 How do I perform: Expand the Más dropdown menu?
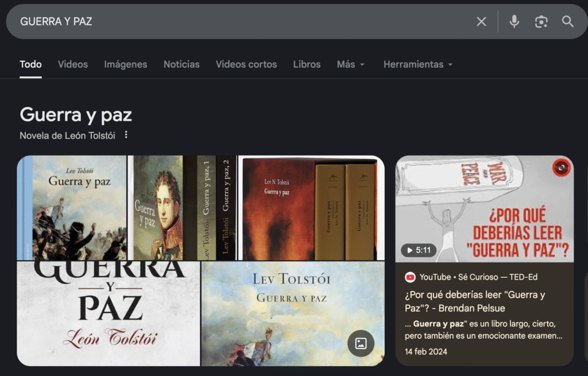coord(350,64)
